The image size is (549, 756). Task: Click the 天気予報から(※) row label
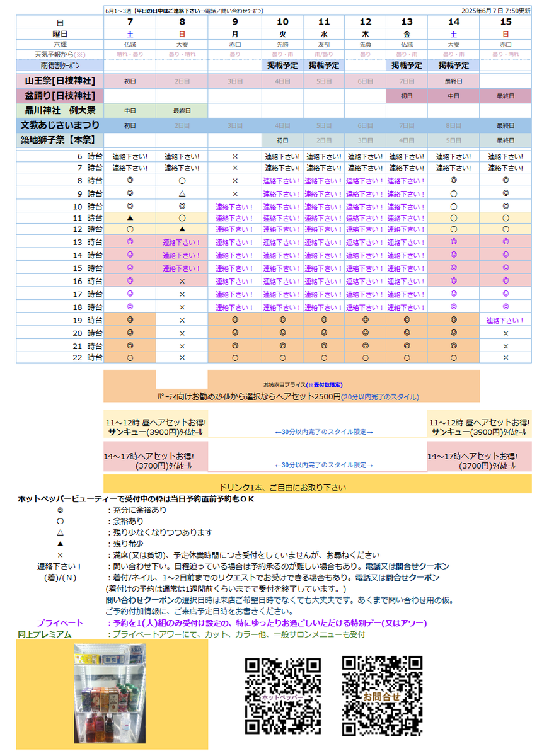[60, 54]
